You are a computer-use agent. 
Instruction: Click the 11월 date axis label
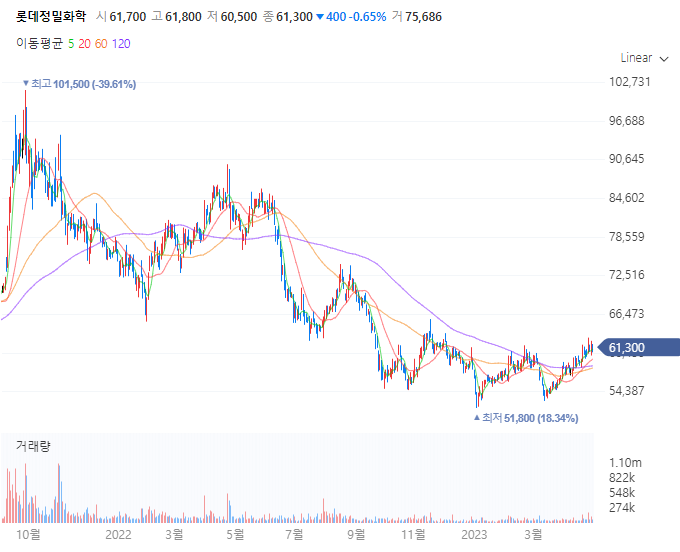click(413, 534)
